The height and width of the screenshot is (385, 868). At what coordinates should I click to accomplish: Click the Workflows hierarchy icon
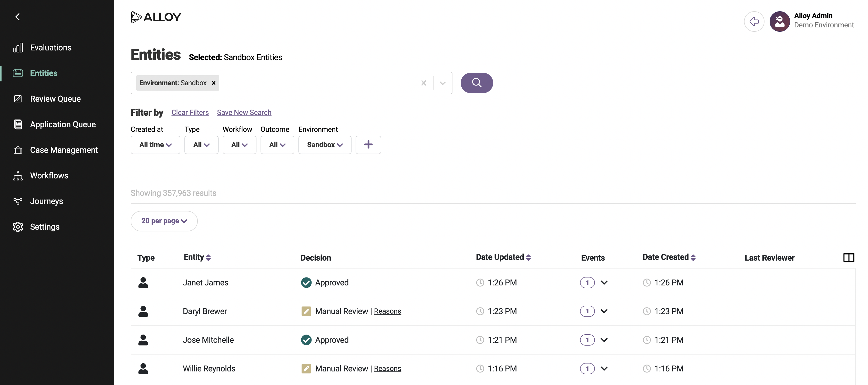click(x=18, y=175)
